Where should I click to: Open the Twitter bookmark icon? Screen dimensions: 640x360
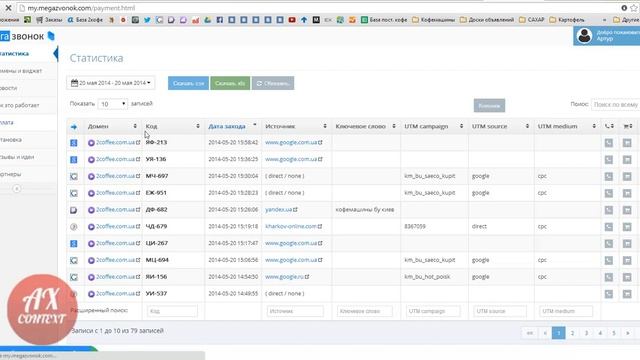coord(147,20)
